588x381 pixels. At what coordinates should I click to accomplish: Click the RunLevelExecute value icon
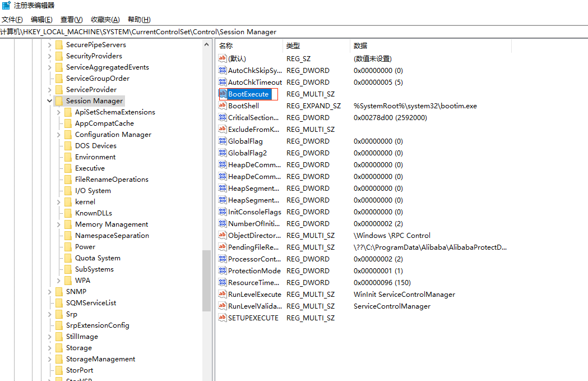tap(223, 295)
